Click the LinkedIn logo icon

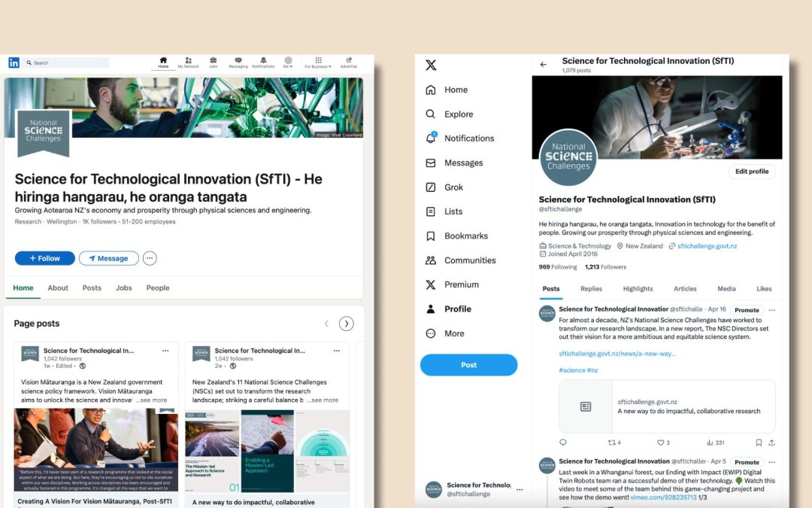(x=14, y=62)
